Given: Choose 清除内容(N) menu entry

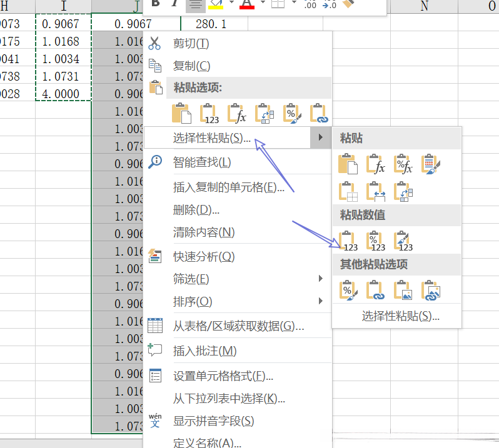Looking at the screenshot, I should coord(204,232).
